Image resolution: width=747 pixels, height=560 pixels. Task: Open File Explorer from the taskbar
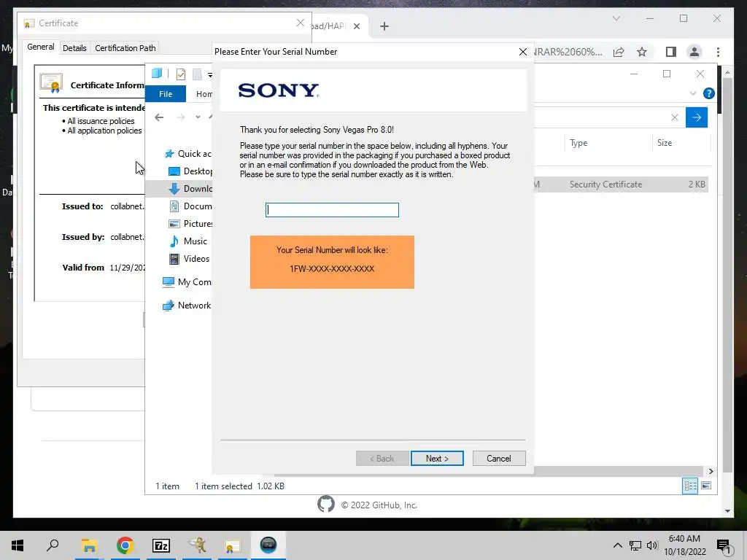click(x=89, y=545)
